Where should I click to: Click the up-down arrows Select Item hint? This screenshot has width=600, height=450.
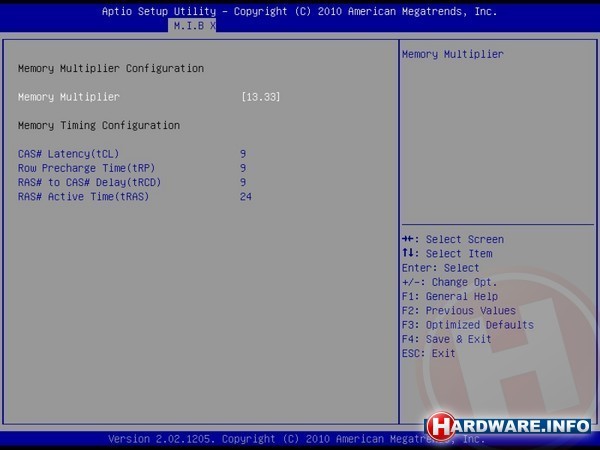(x=446, y=254)
